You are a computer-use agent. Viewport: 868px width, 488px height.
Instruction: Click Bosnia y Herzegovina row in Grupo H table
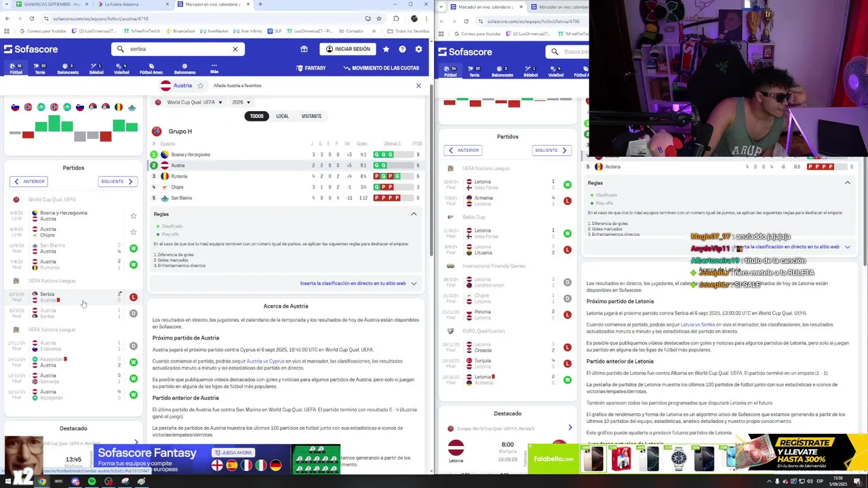click(x=287, y=155)
